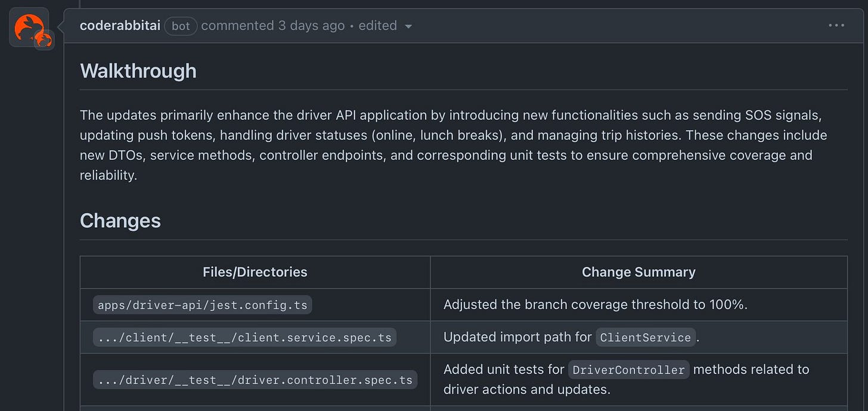
Task: Click the DriverController code label
Action: tap(628, 370)
